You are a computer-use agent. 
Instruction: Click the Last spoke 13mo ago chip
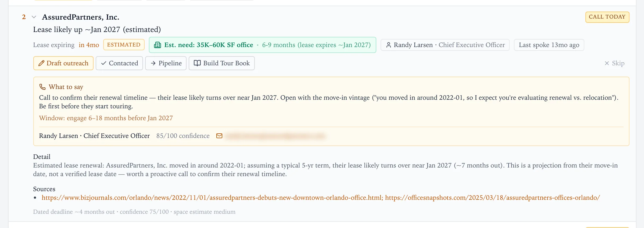(549, 45)
